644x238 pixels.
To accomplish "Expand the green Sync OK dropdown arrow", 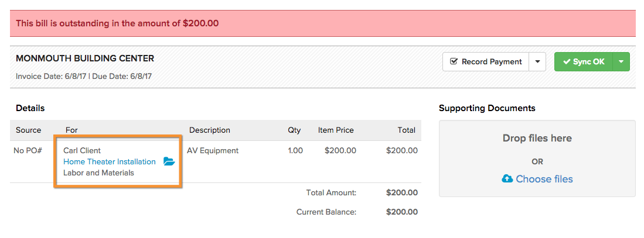I will click(621, 62).
